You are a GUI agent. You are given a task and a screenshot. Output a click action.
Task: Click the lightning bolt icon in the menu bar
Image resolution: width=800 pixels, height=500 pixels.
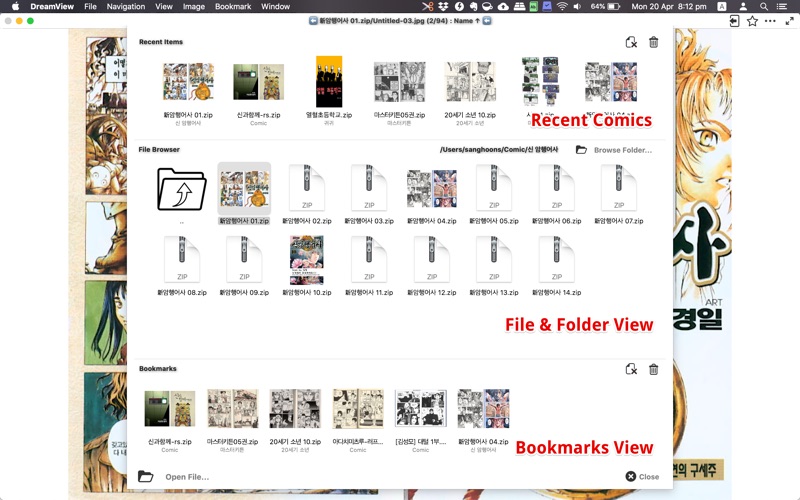[459, 7]
